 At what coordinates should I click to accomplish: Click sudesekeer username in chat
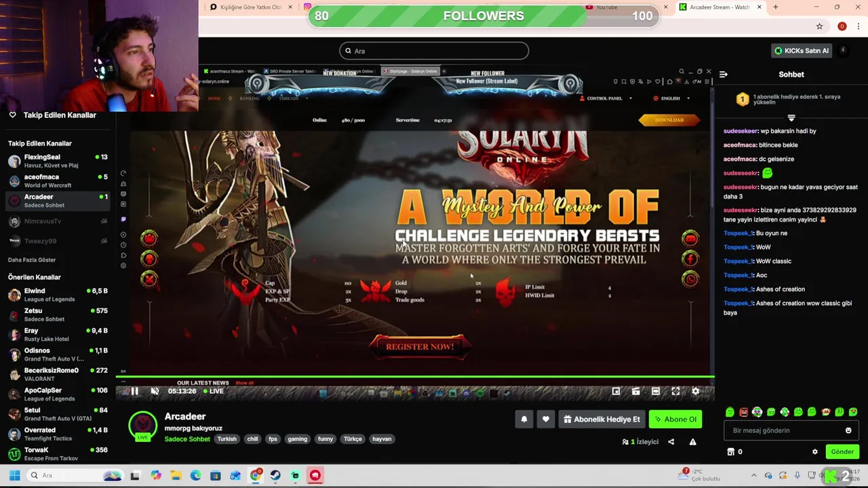(741, 131)
